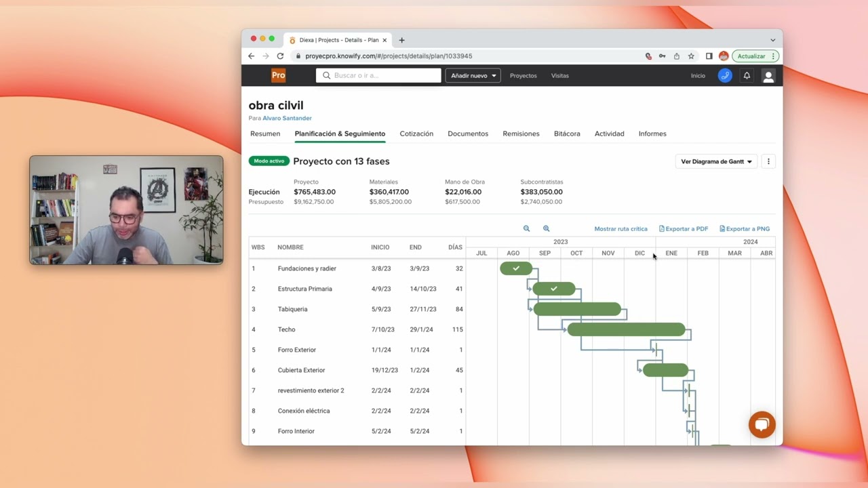Click the DÍAS column header
Viewport: 868px width, 488px height.
[x=455, y=247]
